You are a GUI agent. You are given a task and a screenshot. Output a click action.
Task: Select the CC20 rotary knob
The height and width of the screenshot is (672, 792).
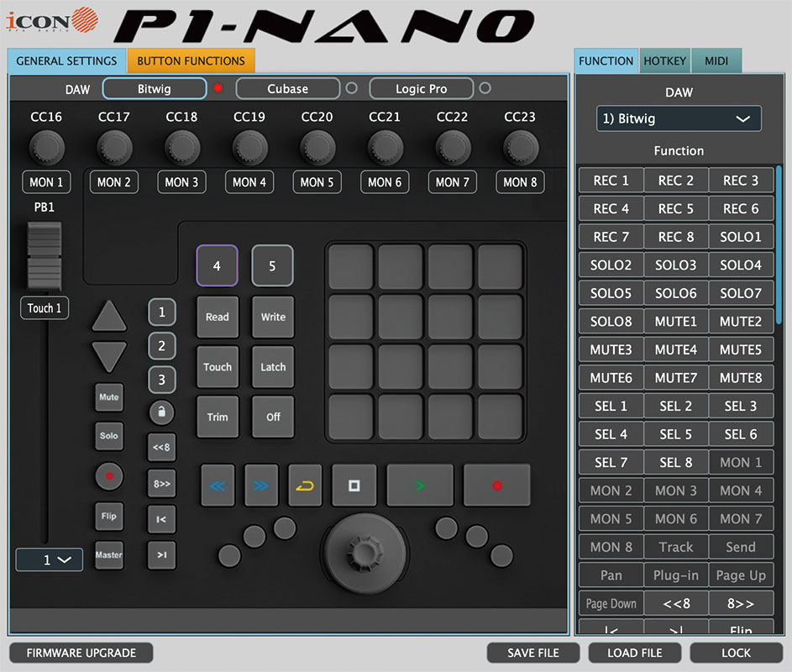(317, 148)
